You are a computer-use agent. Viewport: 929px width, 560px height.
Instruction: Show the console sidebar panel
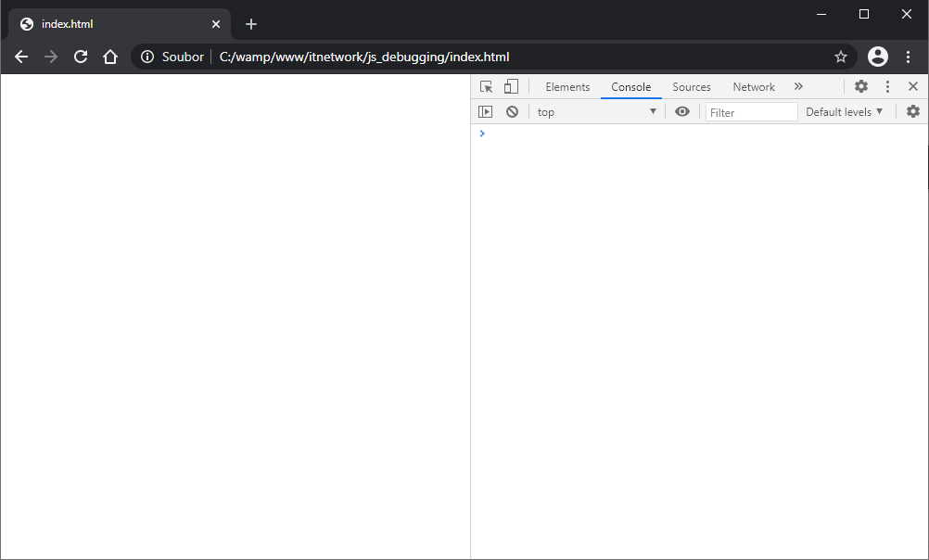(x=485, y=111)
